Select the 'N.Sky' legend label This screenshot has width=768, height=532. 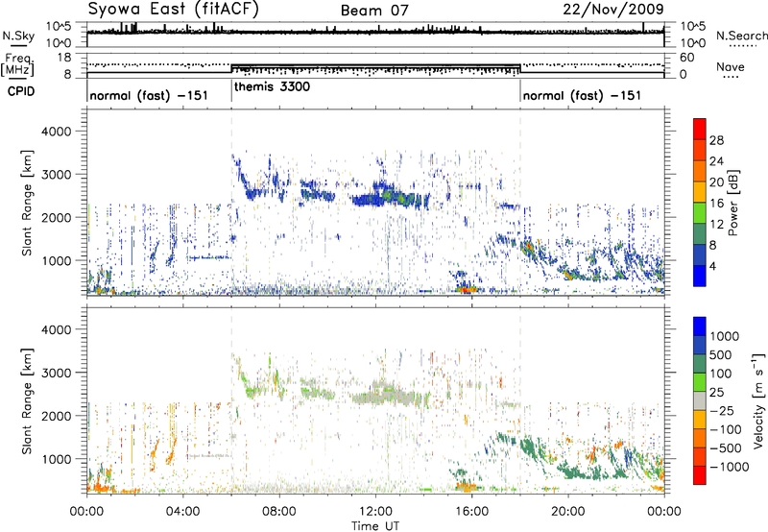(x=18, y=36)
